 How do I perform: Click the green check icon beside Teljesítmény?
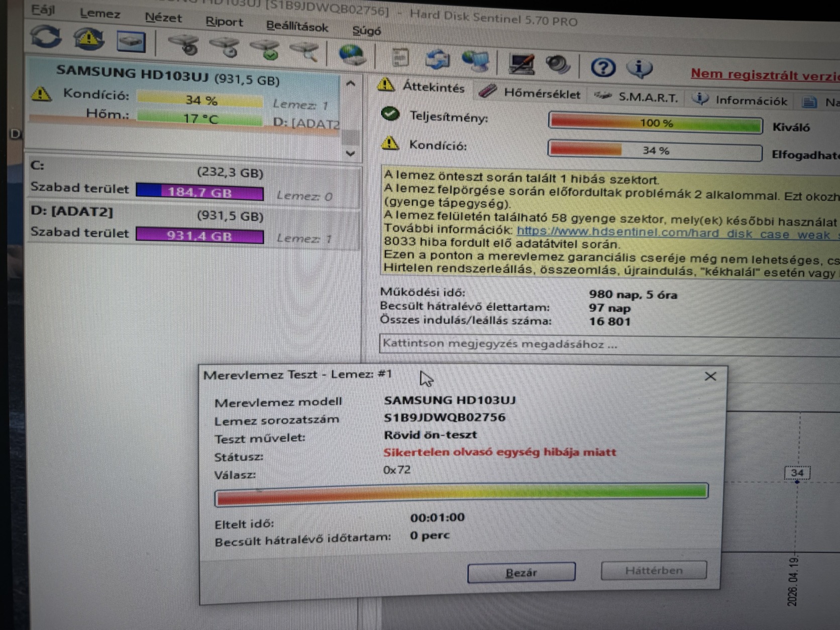(x=390, y=115)
